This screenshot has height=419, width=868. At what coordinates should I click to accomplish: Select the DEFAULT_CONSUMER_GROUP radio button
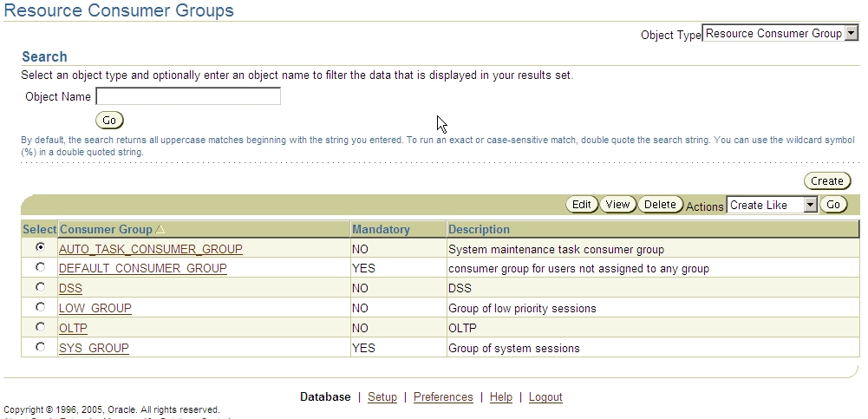point(40,267)
